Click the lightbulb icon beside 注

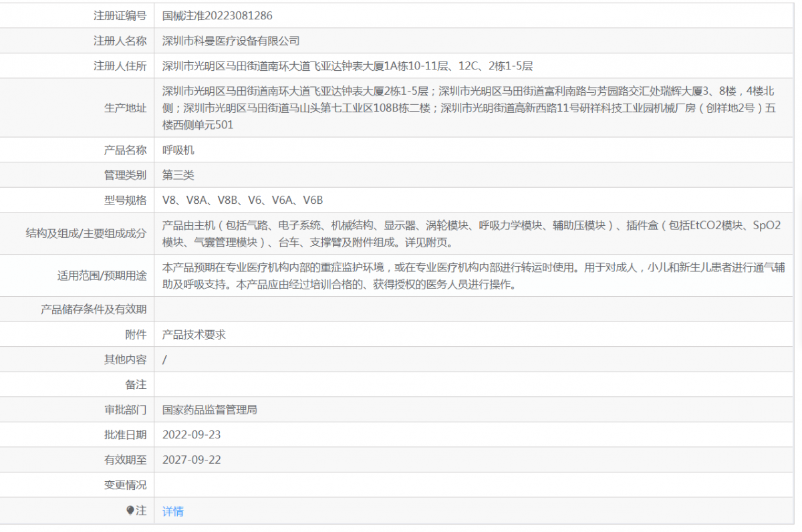[130, 511]
